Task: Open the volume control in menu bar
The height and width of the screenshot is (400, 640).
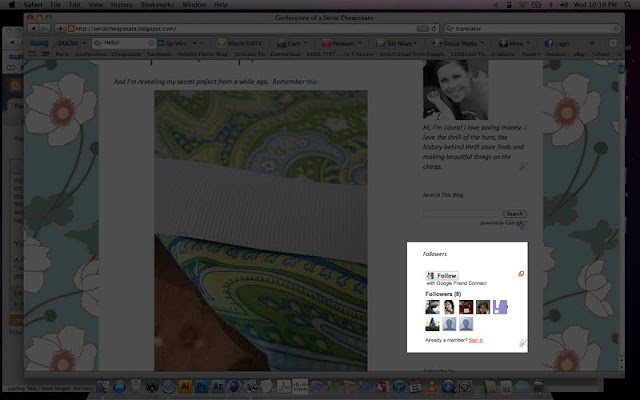Action: coord(564,4)
